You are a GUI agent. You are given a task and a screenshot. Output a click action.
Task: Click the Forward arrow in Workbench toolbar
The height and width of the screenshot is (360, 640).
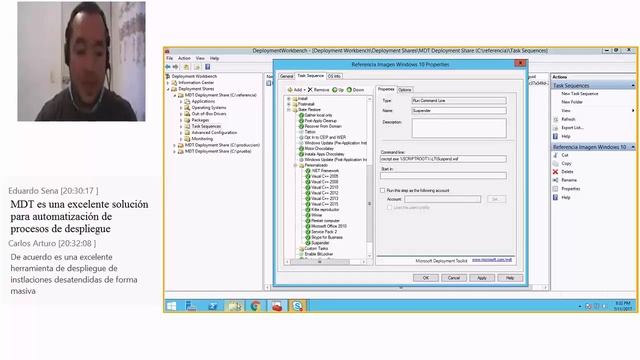click(175, 67)
